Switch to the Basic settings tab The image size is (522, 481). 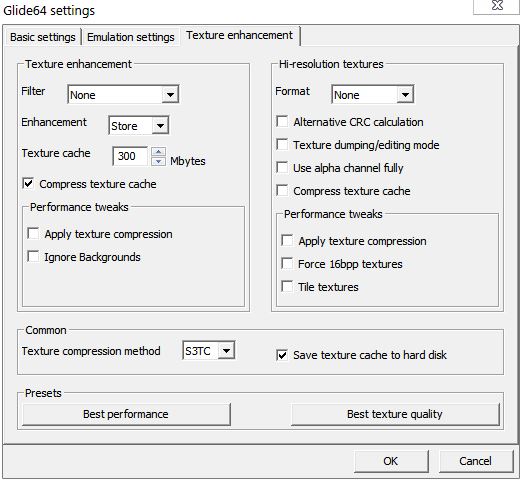[42, 37]
